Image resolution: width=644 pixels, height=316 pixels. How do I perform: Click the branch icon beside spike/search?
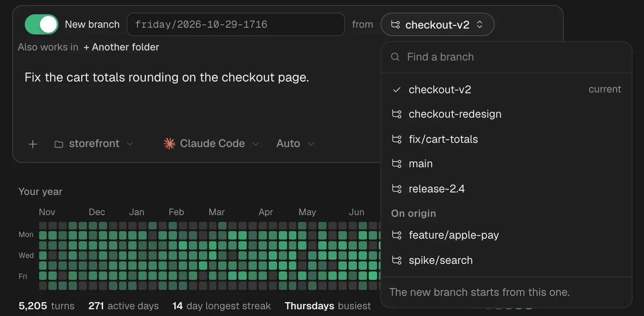[x=396, y=260]
